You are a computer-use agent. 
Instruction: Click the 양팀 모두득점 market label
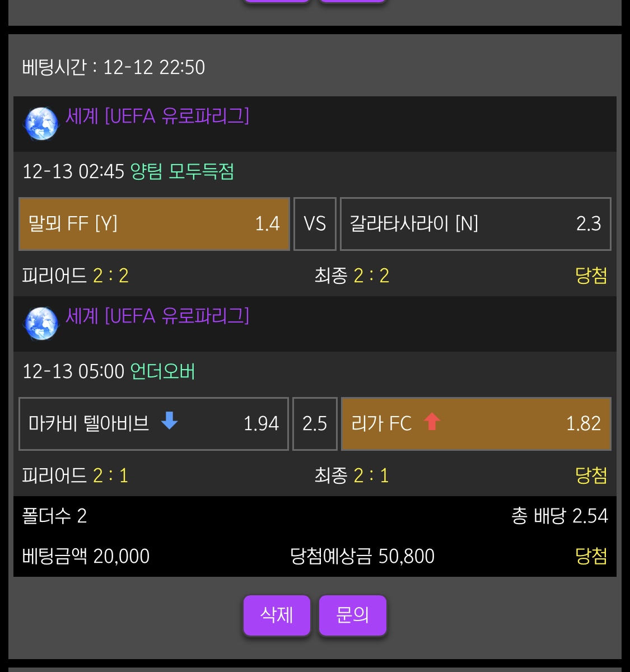[182, 171]
